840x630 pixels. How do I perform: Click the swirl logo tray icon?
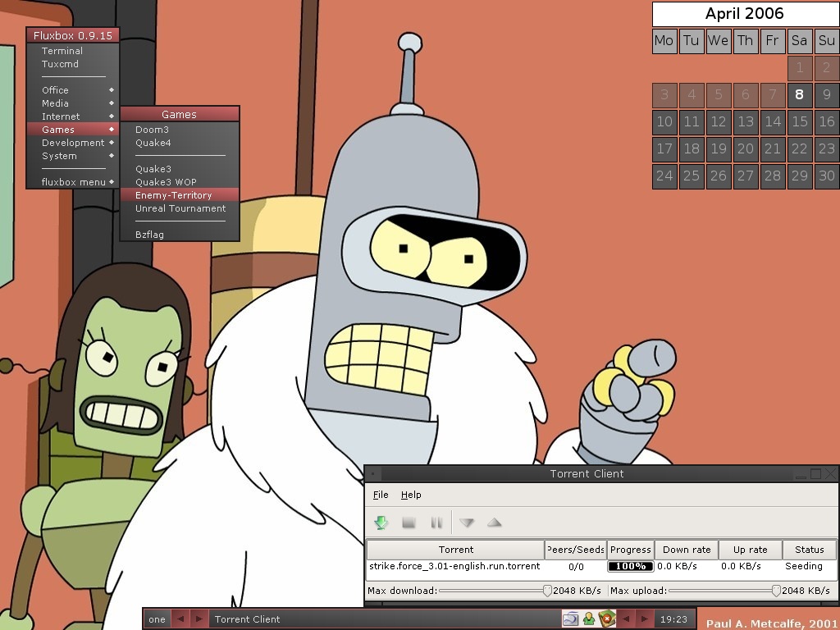[x=571, y=619]
